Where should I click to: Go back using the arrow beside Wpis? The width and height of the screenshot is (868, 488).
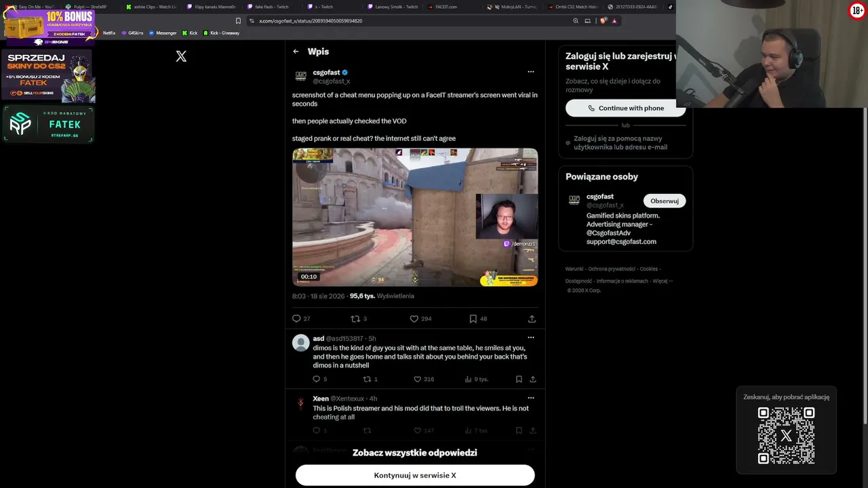pos(296,52)
